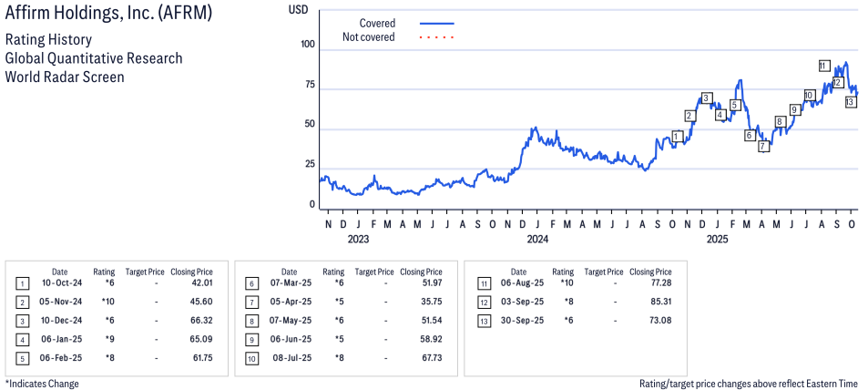Select table row number 1 box for 10-Oct-24
This screenshot has width=868, height=390.
click(x=23, y=283)
